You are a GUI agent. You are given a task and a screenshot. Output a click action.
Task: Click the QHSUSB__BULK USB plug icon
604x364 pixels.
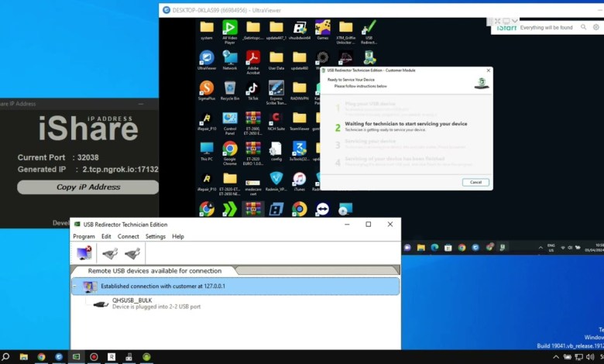point(101,304)
